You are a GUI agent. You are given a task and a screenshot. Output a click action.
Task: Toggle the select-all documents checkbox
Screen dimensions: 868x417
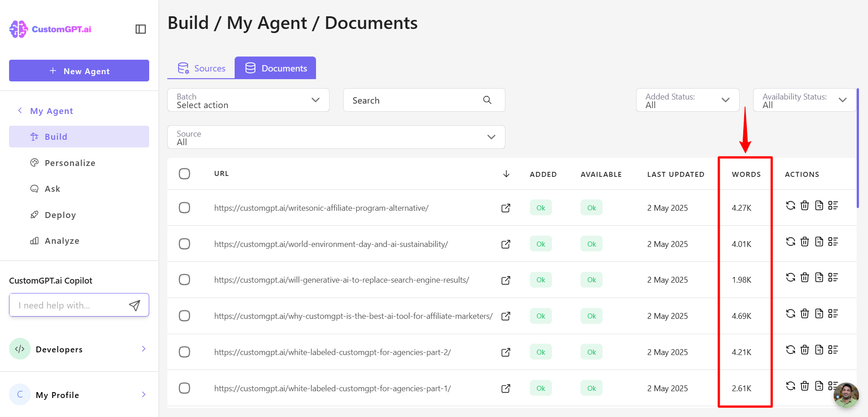tap(184, 174)
